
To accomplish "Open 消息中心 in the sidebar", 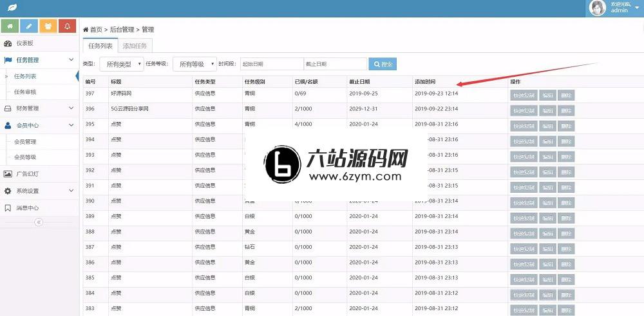I will [x=27, y=208].
